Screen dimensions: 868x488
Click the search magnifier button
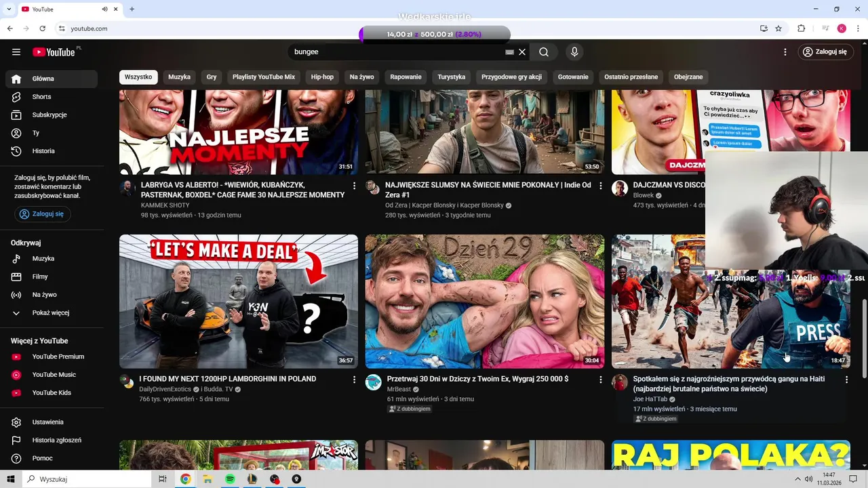coord(544,52)
